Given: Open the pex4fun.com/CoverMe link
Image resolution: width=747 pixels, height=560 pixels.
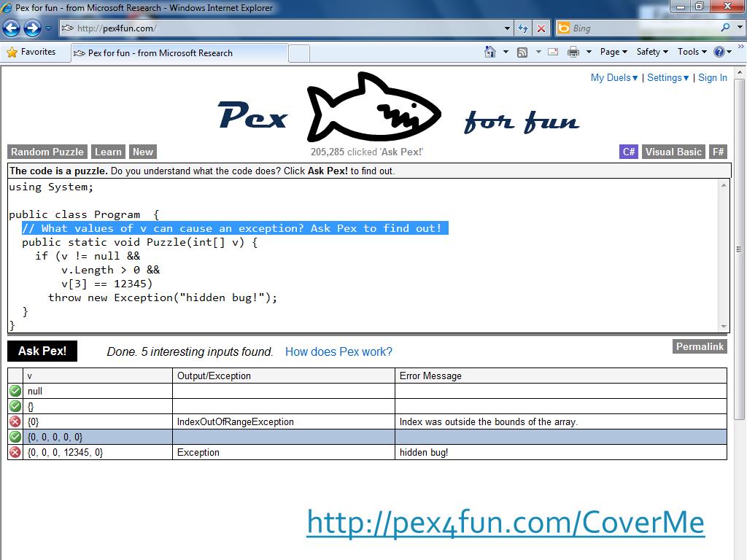Looking at the screenshot, I should pos(506,522).
